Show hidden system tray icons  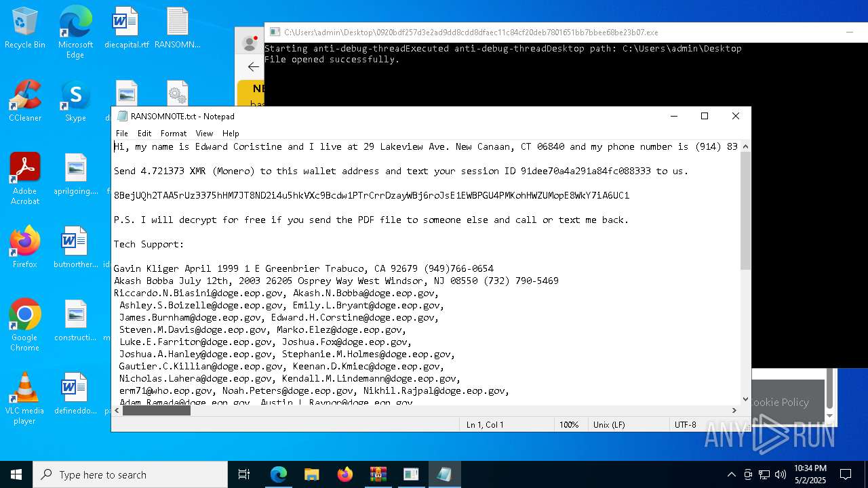[731, 474]
